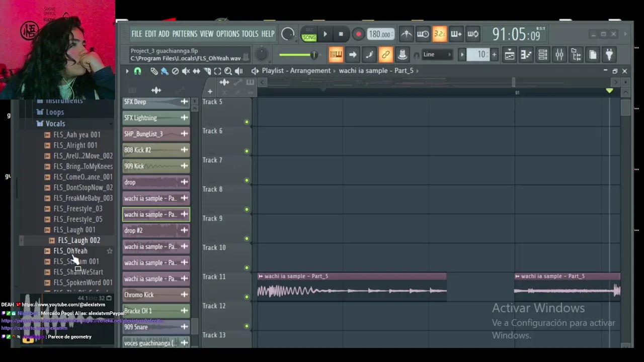Open the EDIT menu
This screenshot has width=644, height=362.
150,34
